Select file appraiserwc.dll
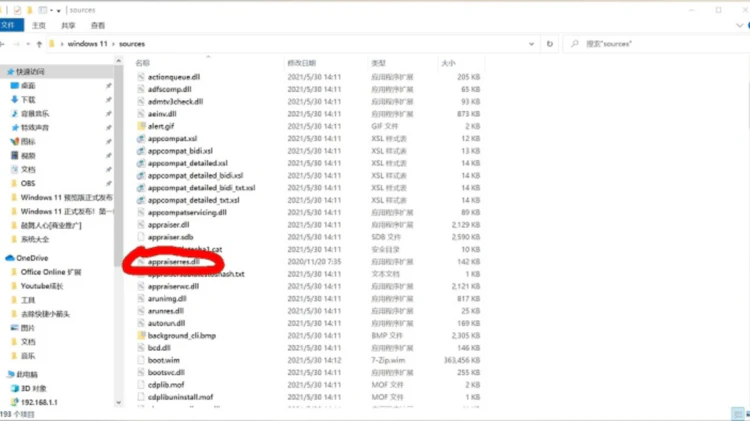 click(x=173, y=286)
